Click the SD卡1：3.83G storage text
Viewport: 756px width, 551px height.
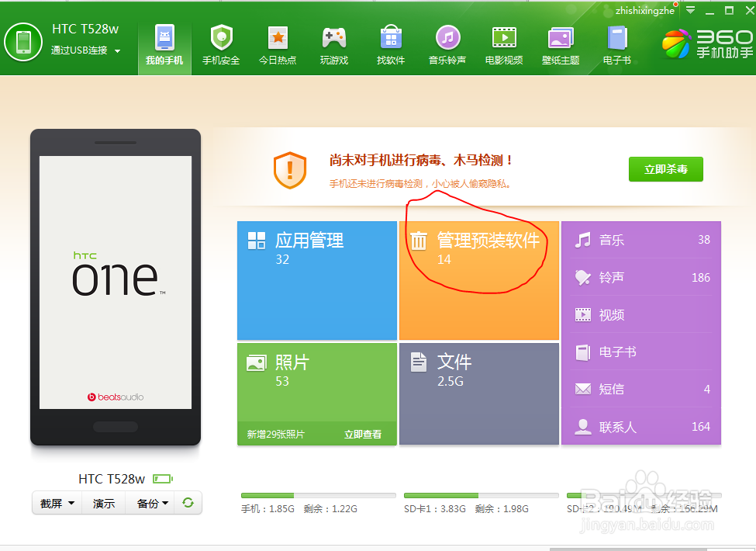[x=435, y=508]
